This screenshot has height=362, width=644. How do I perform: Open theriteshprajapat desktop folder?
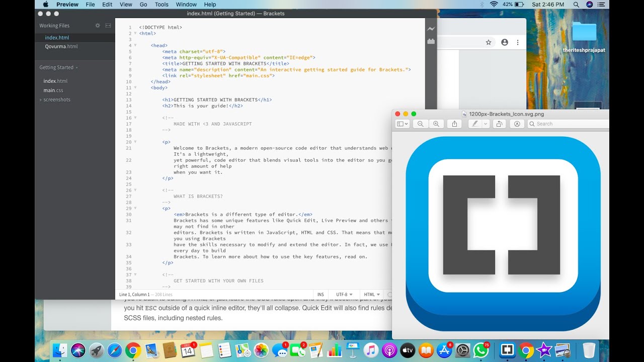click(x=584, y=37)
